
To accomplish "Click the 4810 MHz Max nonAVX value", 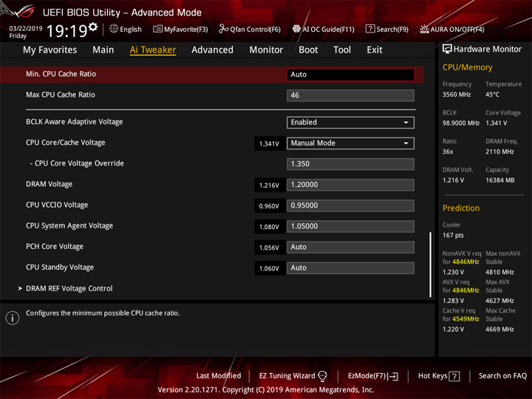I will (499, 272).
